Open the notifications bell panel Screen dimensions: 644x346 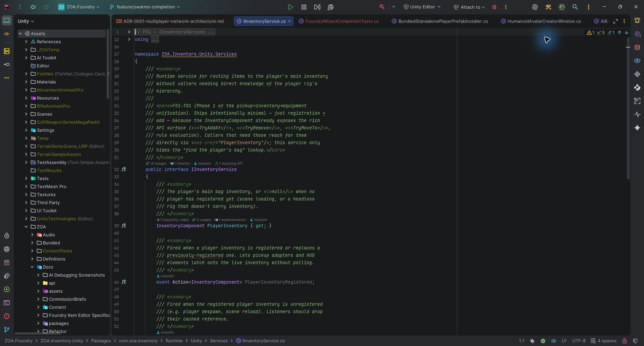click(x=637, y=20)
